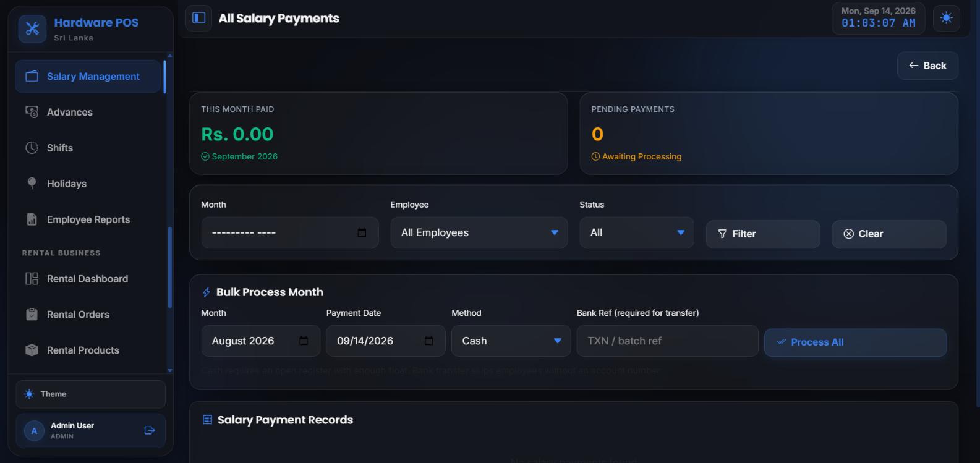Open Rental Dashboard
This screenshot has height=463, width=980.
(88, 279)
